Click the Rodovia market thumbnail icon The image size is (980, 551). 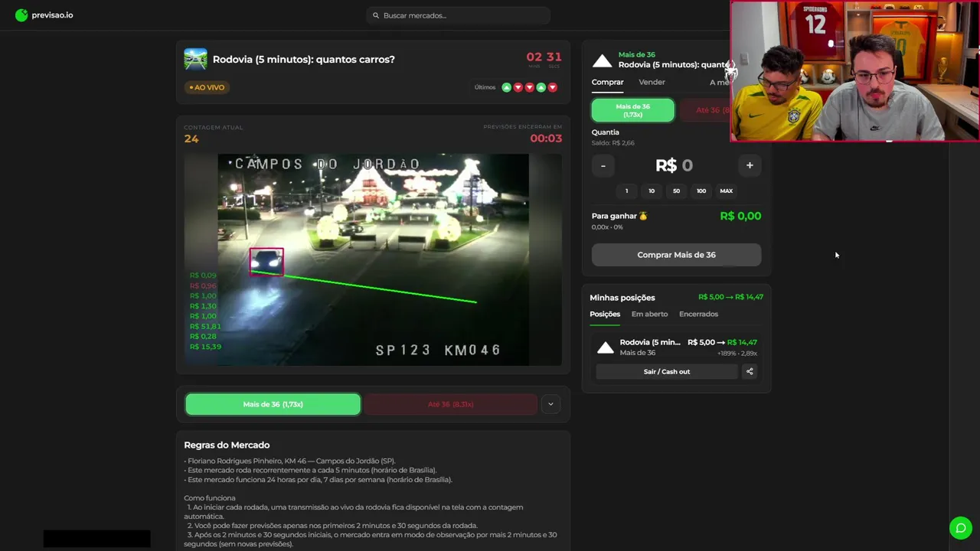pos(195,59)
